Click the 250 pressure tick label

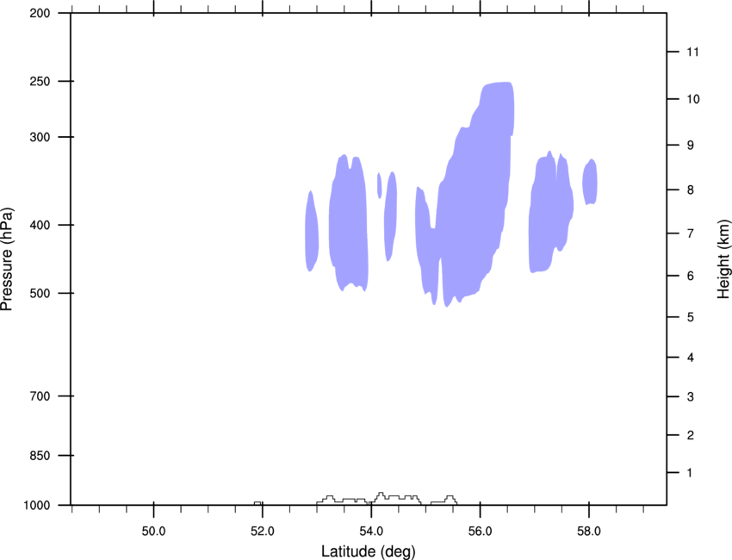coord(40,81)
